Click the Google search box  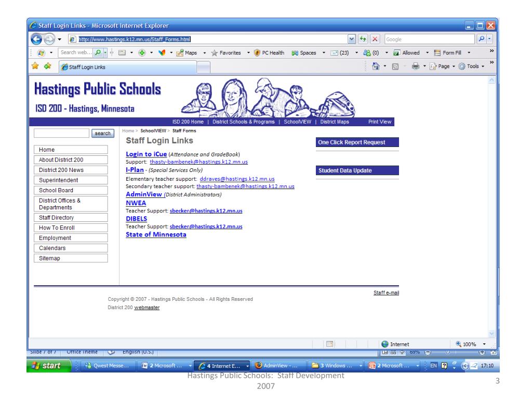429,39
